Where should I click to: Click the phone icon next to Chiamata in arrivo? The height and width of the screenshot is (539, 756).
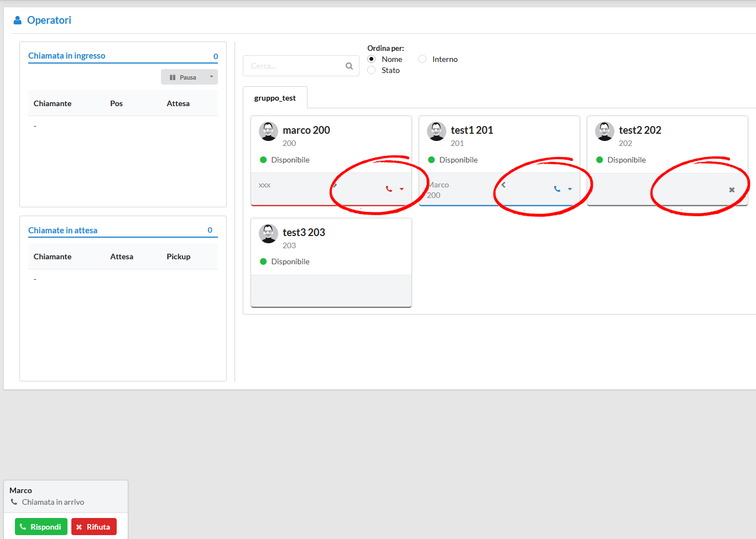pyautogui.click(x=13, y=502)
